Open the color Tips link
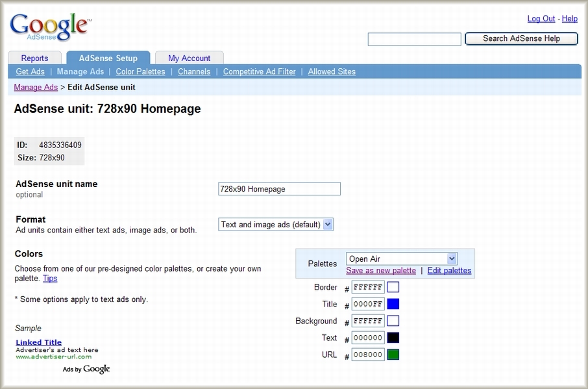The width and height of the screenshot is (588, 389). click(x=50, y=279)
